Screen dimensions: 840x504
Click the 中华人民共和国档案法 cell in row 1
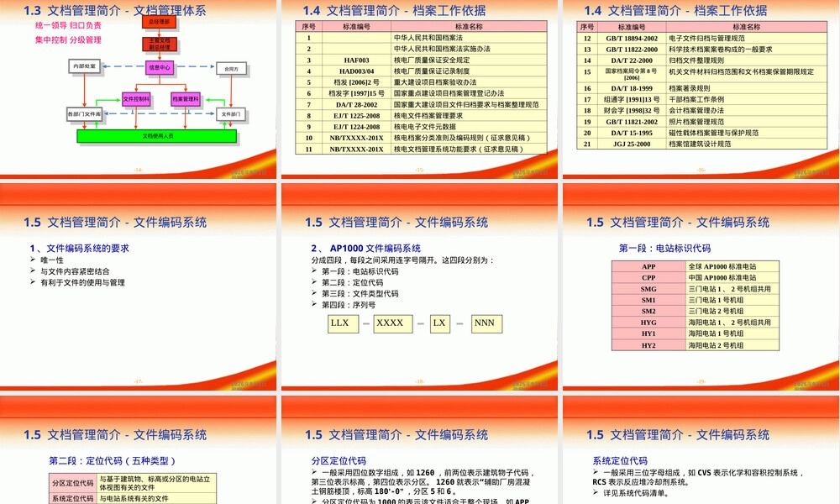point(469,38)
